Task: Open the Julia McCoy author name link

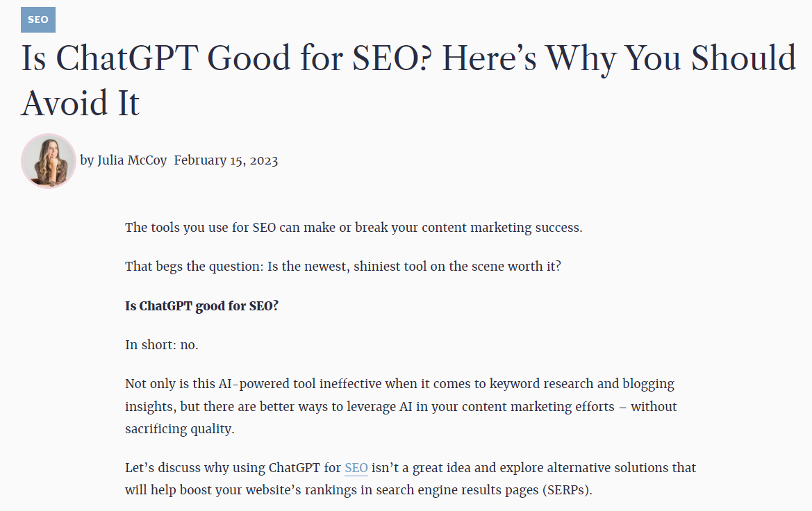Action: point(132,160)
